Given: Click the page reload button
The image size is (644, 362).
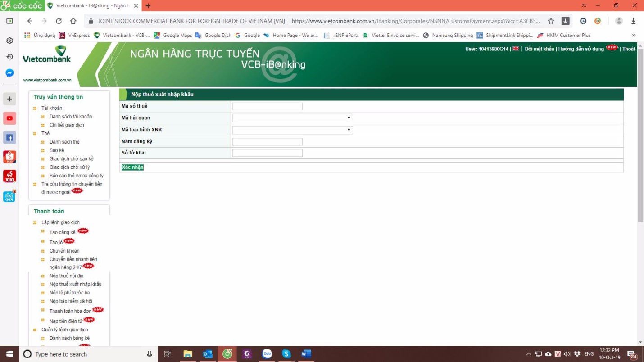Looking at the screenshot, I should click(59, 21).
